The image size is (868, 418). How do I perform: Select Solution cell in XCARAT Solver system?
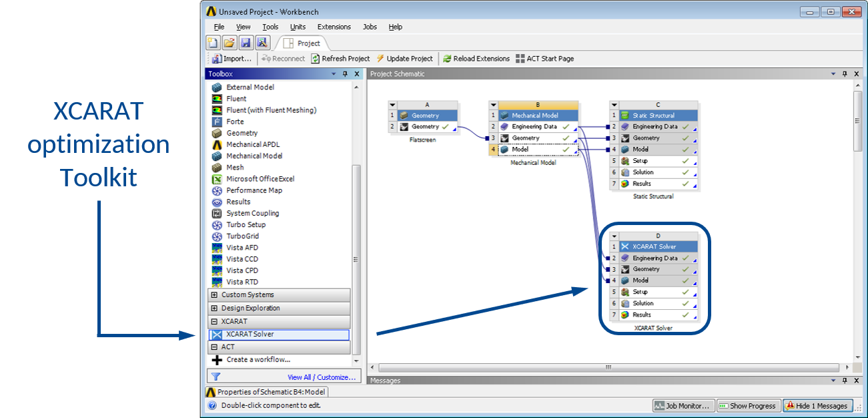(x=653, y=303)
